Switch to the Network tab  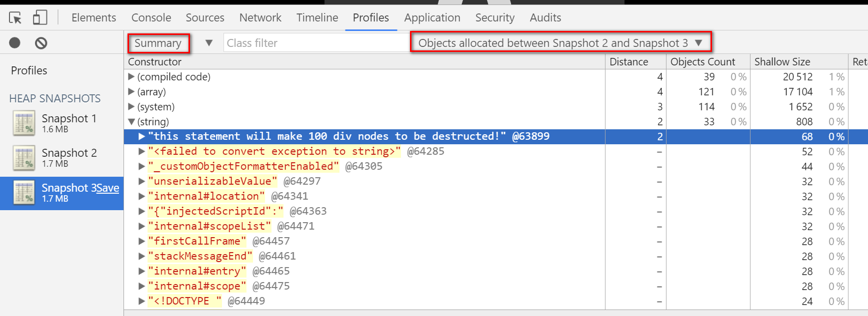point(260,17)
